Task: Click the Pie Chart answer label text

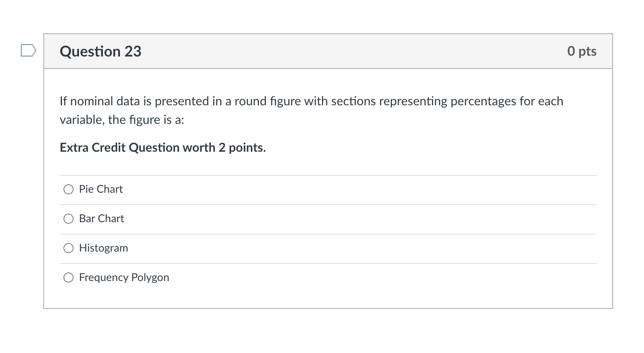Action: pyautogui.click(x=101, y=189)
